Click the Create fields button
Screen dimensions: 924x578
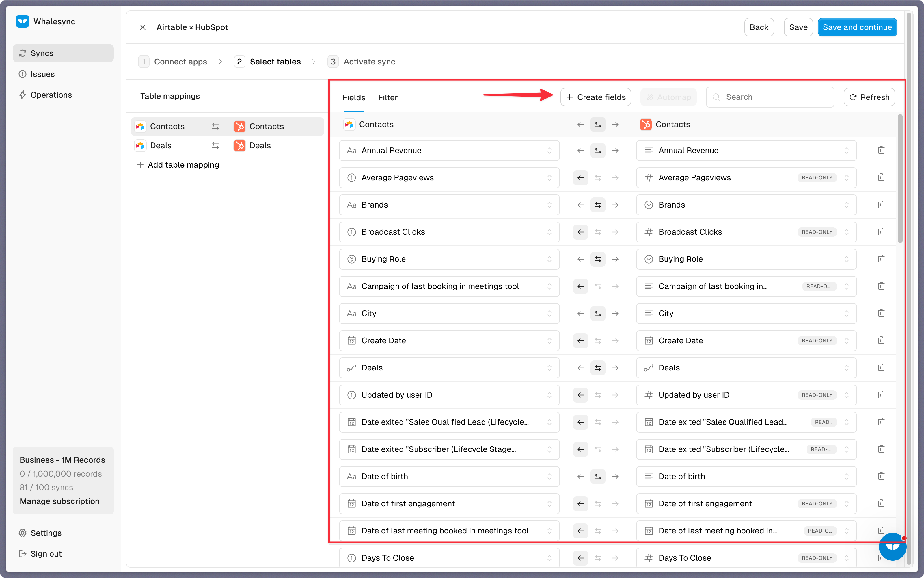pos(596,97)
